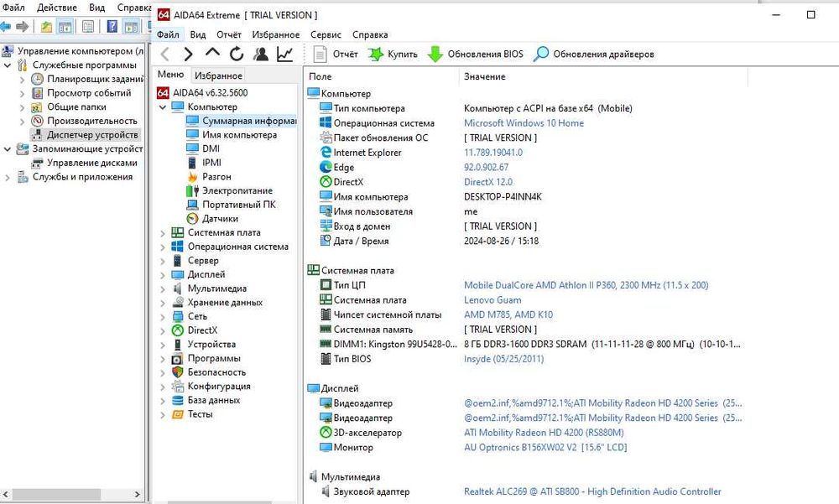Screen dimensions: 839x504
Task: Open the Mobile DualCore AMD Athlon link
Action: pos(586,285)
